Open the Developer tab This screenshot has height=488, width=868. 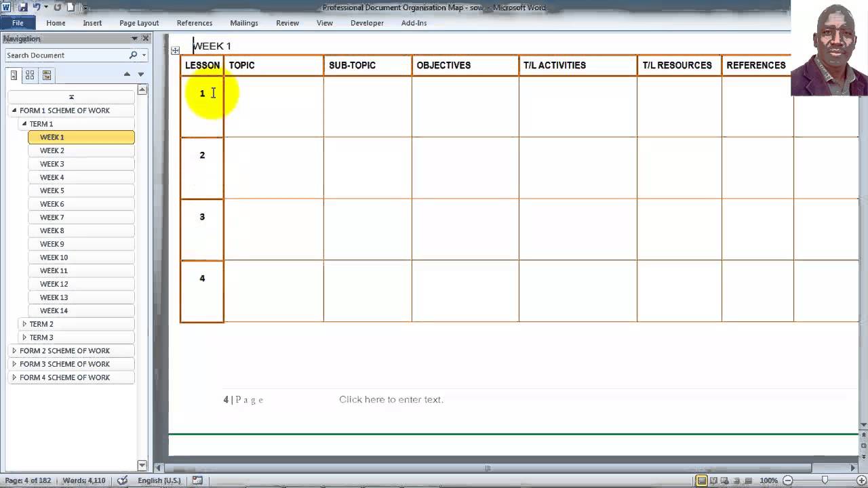pos(367,23)
